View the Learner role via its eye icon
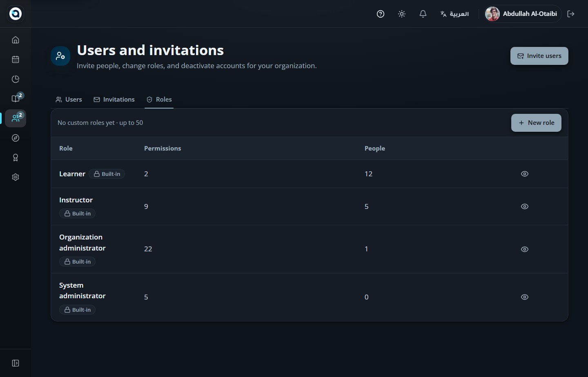 coord(525,174)
